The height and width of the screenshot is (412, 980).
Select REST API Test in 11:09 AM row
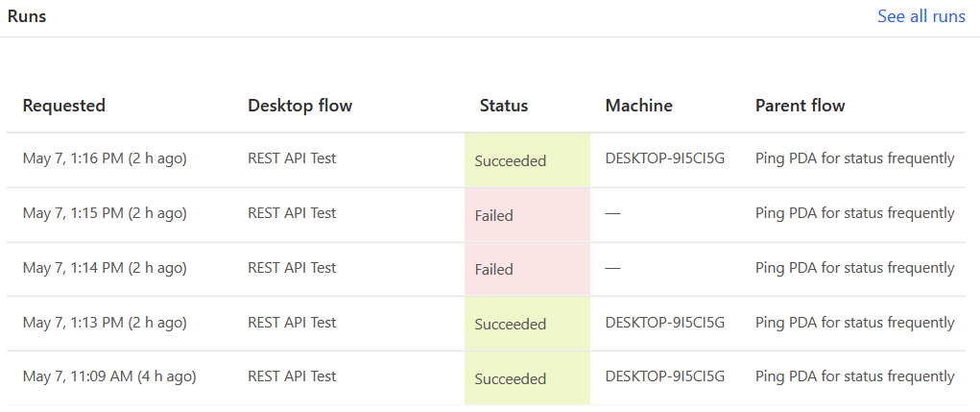pyautogui.click(x=292, y=376)
